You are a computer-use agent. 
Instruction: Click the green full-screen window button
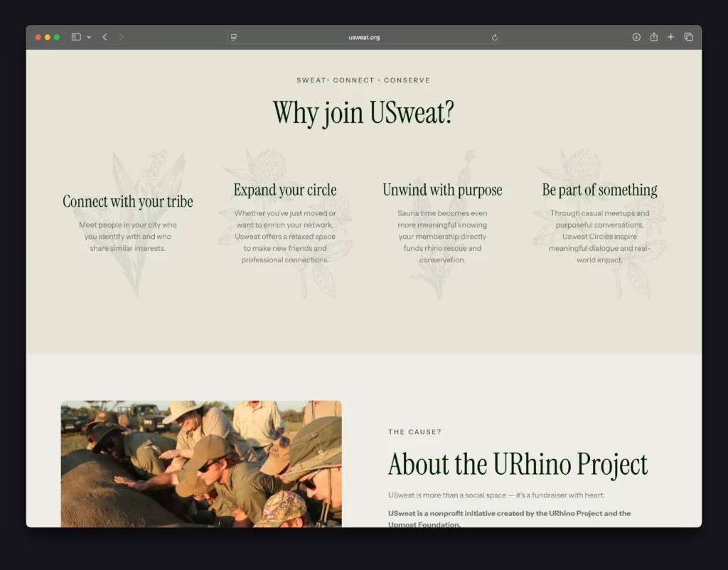[x=57, y=37]
